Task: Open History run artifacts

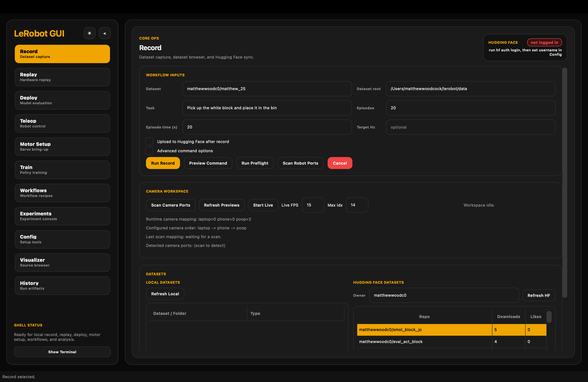Action: coord(62,286)
